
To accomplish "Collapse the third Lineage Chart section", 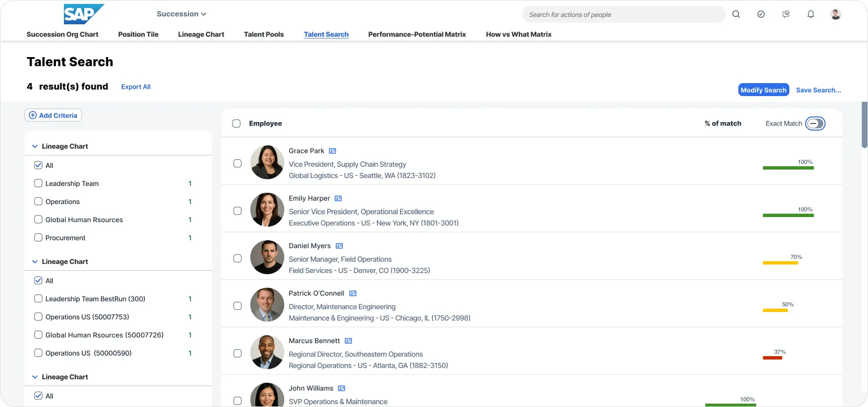I will click(35, 376).
